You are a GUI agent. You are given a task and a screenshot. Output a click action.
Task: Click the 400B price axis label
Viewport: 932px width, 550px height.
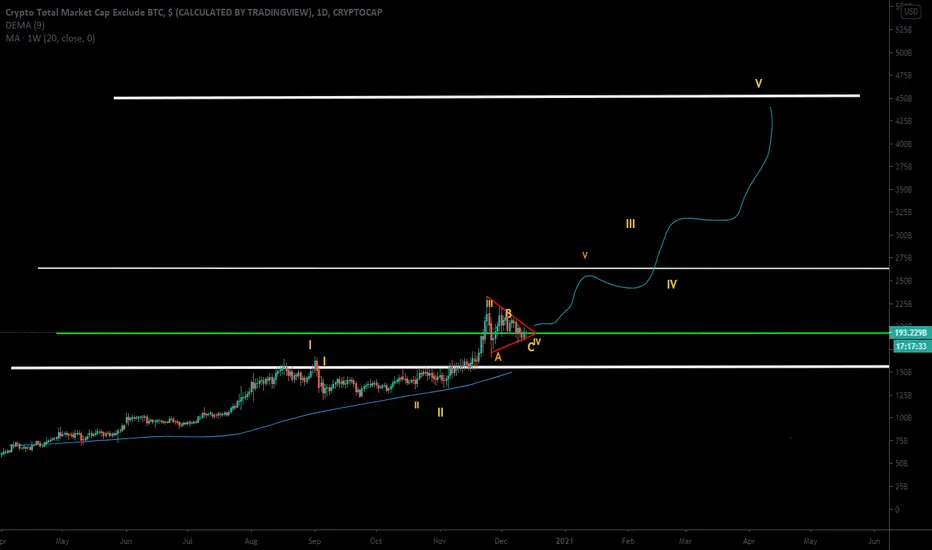[903, 144]
